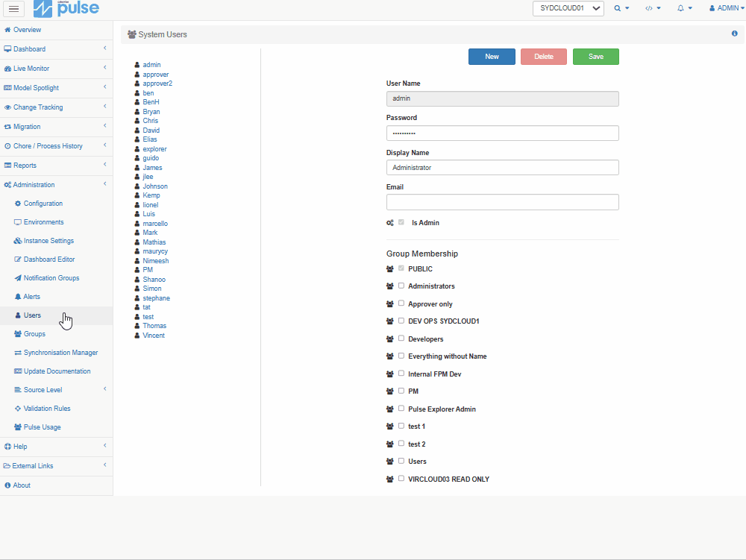Click the Synchronisation Manager arrows icon
The height and width of the screenshot is (560, 746).
18,353
